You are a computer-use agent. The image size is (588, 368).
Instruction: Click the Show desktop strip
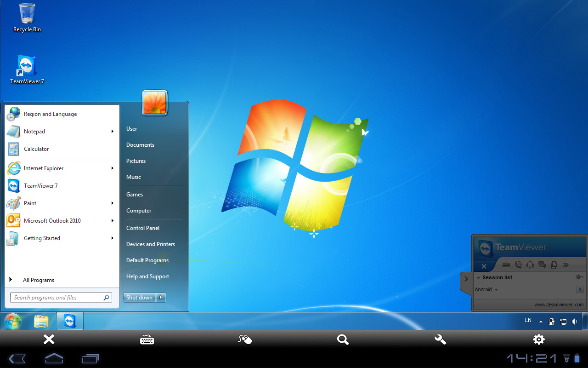[x=585, y=321]
